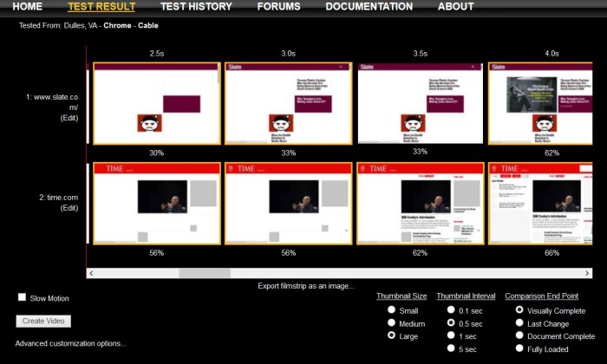Go to the TEST HISTORY page
This screenshot has height=364, width=607.
(x=196, y=6)
